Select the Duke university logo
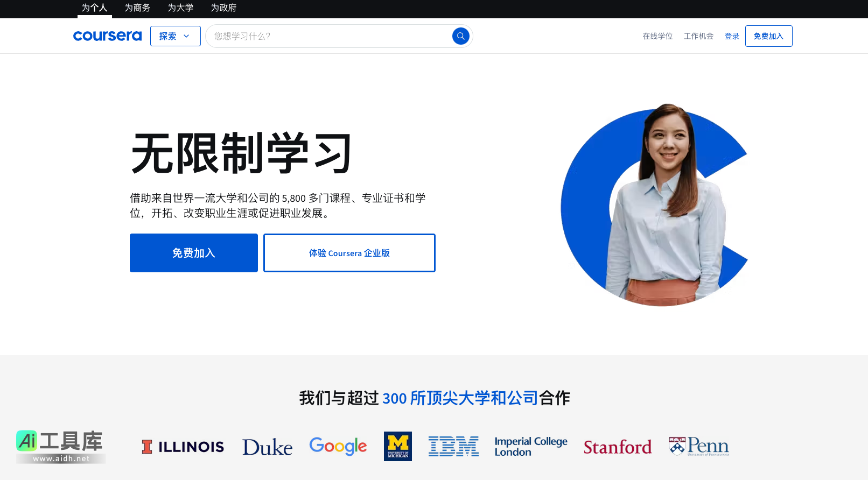Viewport: 868px width, 480px height. coord(267,447)
